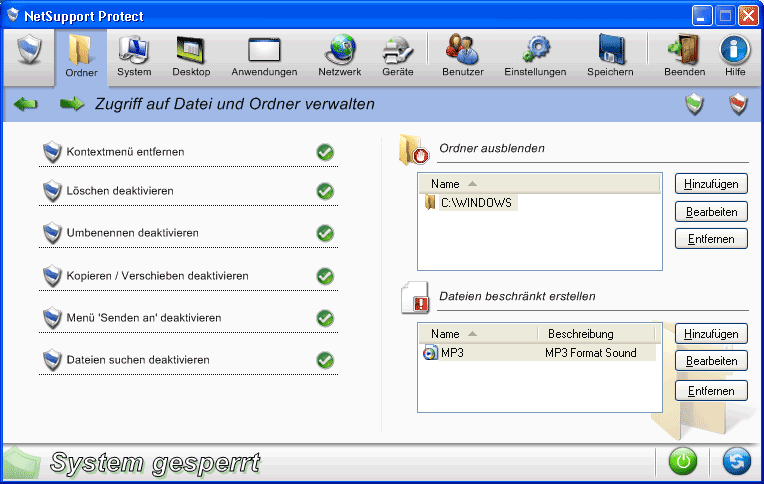Screen dimensions: 764x484
Task: Click the Speichern floppy disk icon
Action: pyautogui.click(x=611, y=49)
